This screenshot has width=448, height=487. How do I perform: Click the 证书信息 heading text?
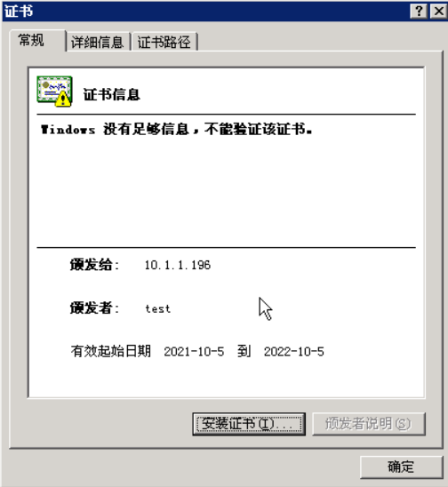coord(111,94)
